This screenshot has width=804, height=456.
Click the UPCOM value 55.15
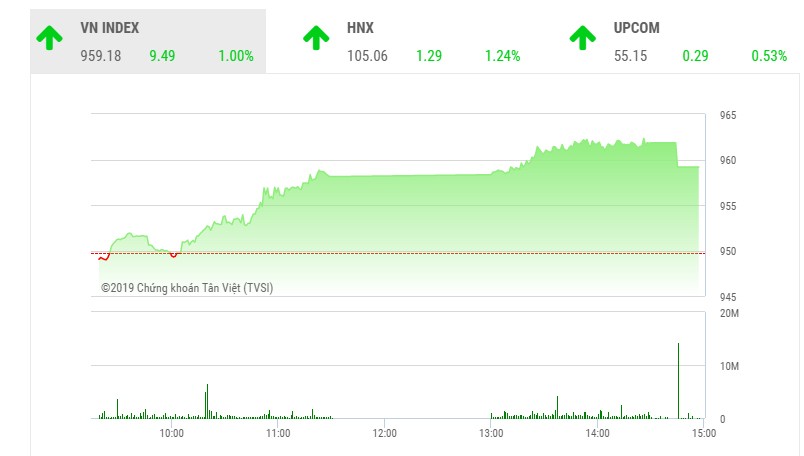click(x=631, y=56)
